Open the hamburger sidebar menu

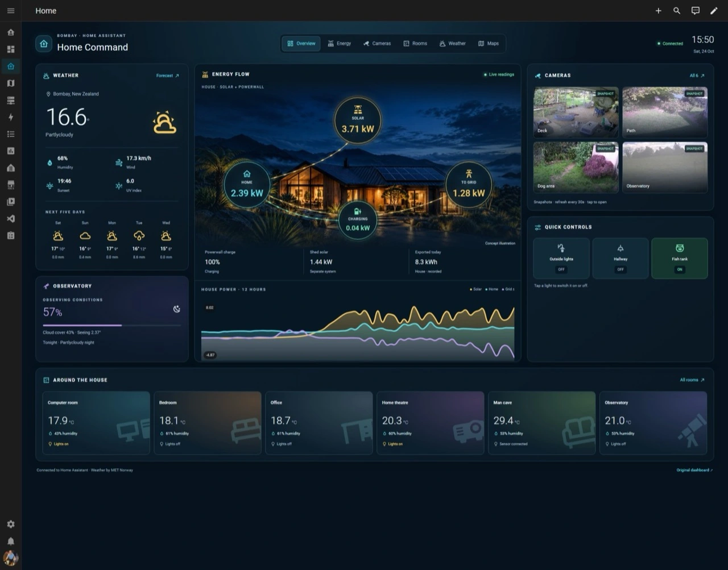(11, 11)
